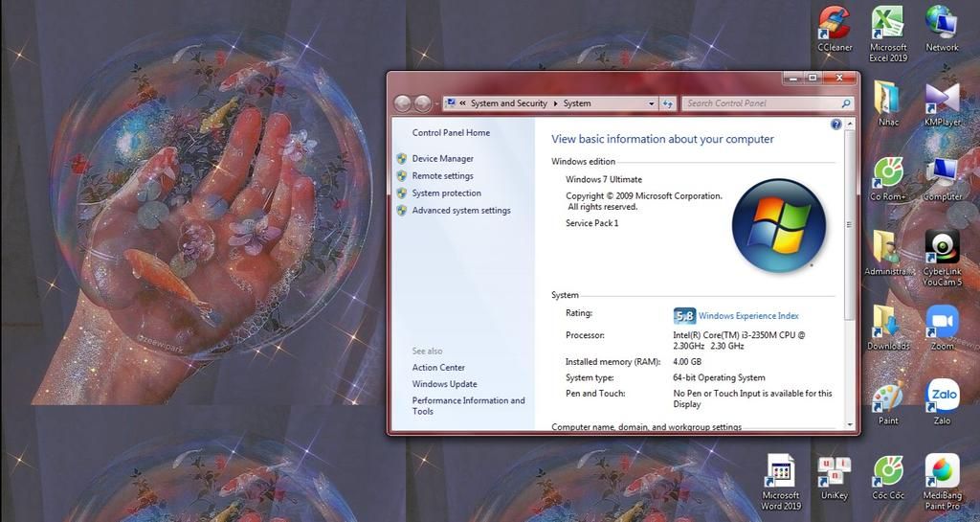Launch Microsoft Excel 2019 shortcut
This screenshot has width=980, height=522.
pos(888,34)
